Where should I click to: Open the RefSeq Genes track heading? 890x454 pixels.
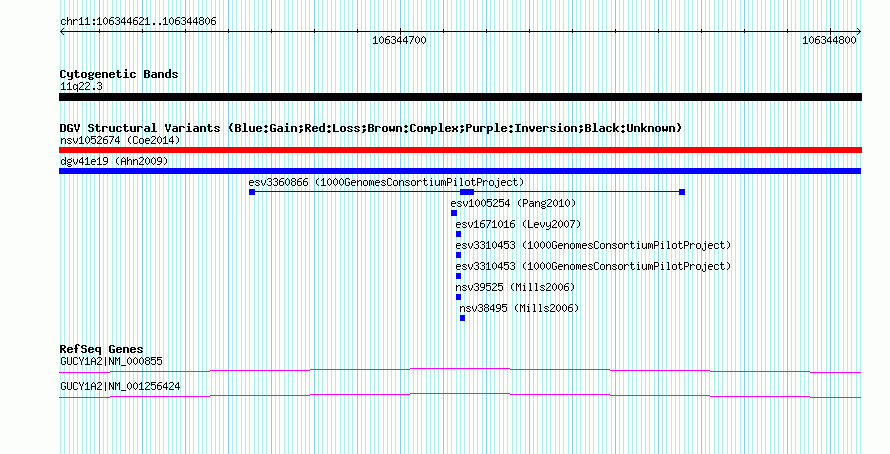[101, 349]
